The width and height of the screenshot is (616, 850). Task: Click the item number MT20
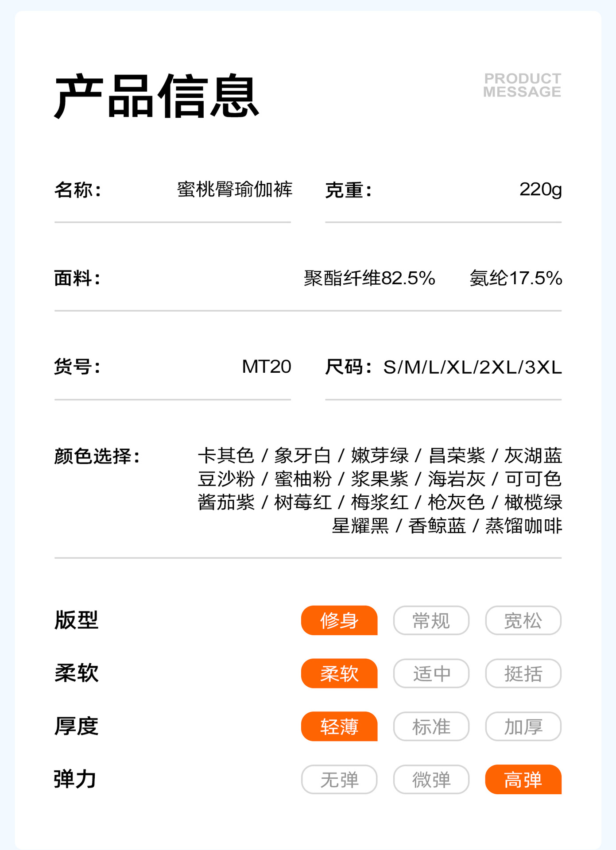pyautogui.click(x=266, y=367)
